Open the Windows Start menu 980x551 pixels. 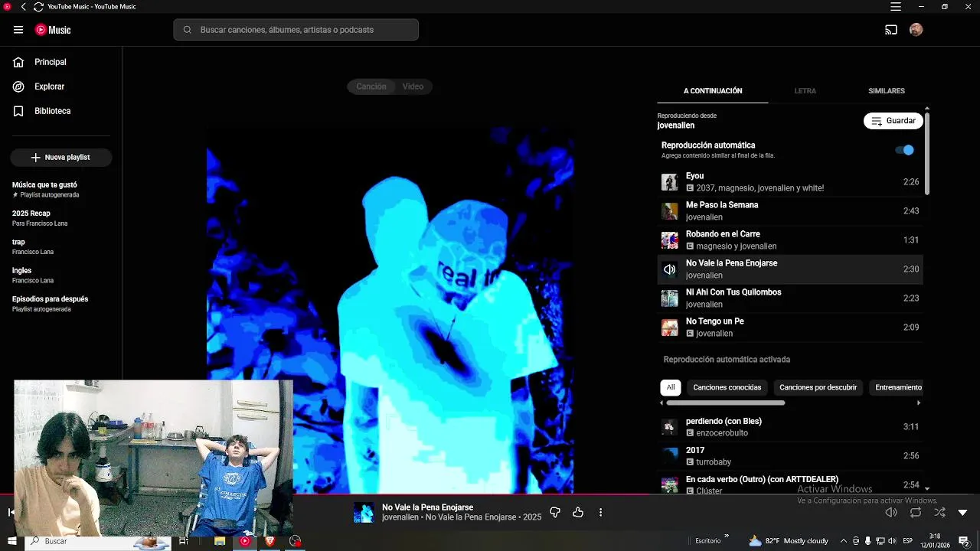pos(11,541)
